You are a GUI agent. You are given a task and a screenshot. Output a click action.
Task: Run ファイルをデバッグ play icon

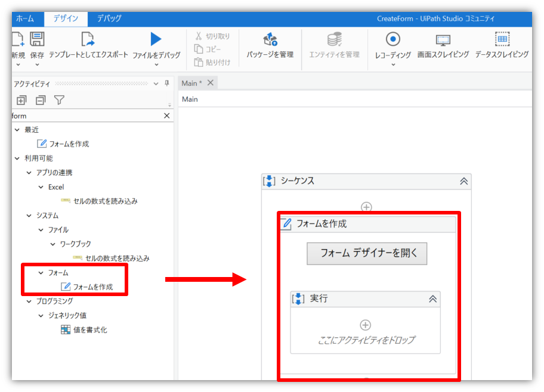tap(156, 39)
